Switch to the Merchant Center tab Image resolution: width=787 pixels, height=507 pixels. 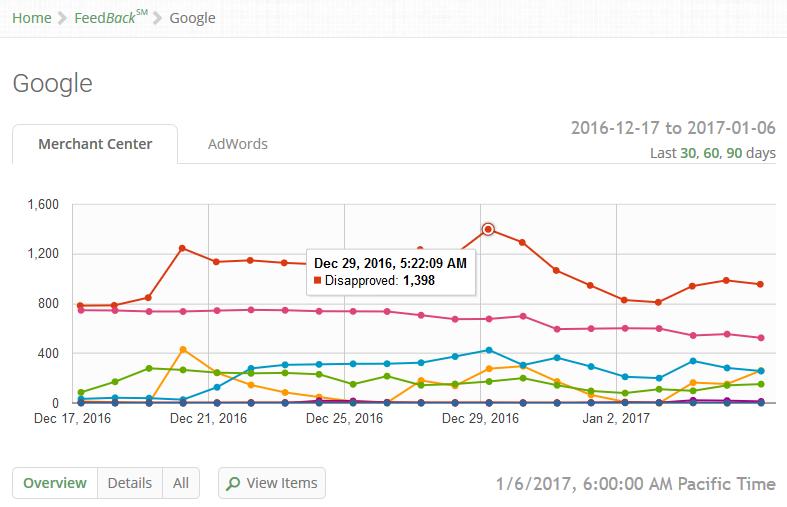[95, 144]
